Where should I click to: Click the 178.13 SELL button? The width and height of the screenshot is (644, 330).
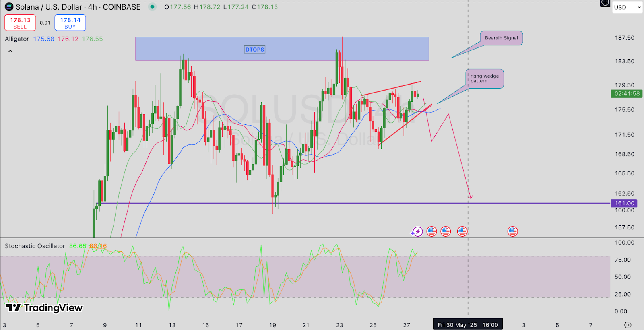coord(20,23)
